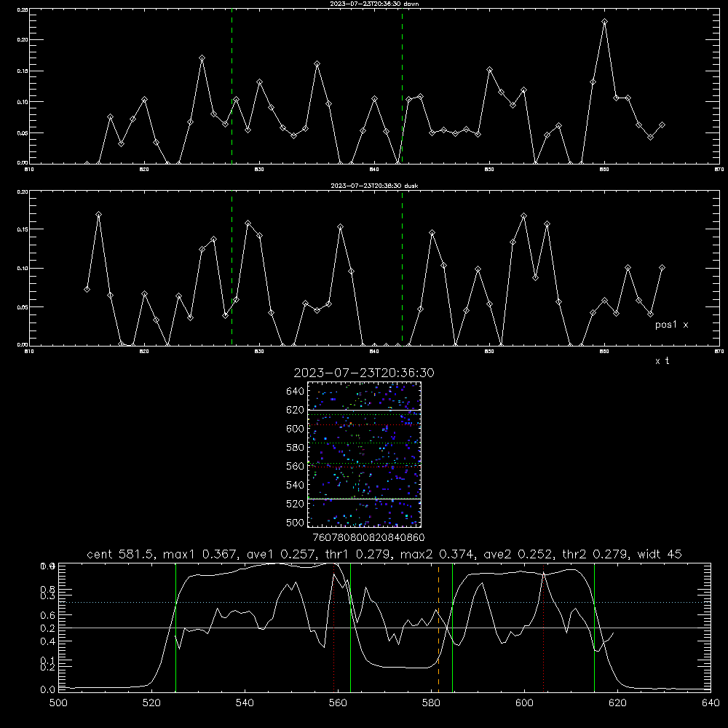Click the "ave2 0.252" value in the stats line
The height and width of the screenshot is (728, 728).
tap(518, 554)
